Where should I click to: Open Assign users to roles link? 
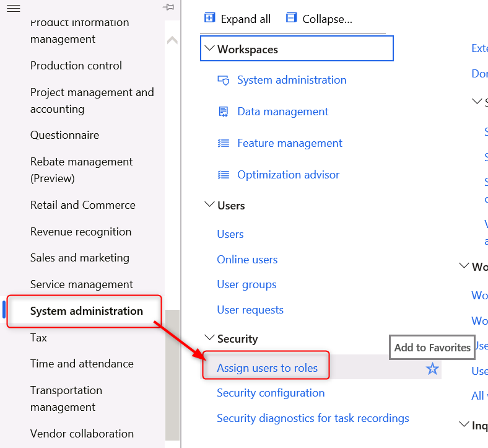coord(267,368)
